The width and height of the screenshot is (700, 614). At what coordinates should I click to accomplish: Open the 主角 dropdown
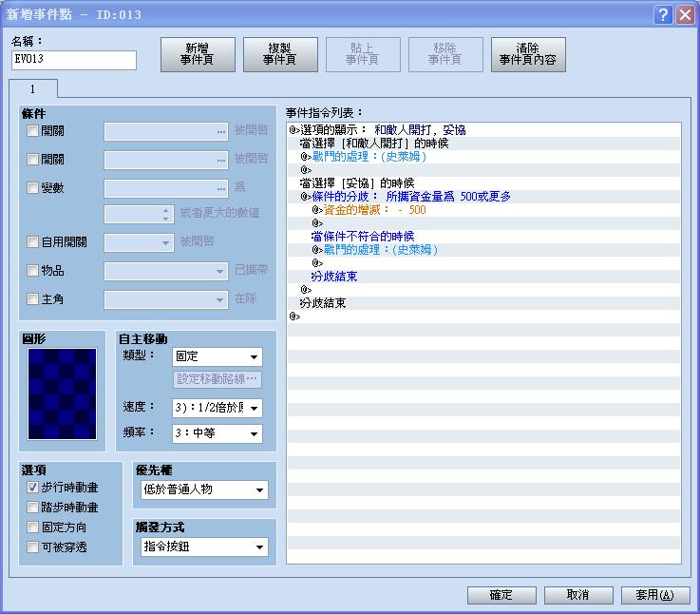pos(166,299)
